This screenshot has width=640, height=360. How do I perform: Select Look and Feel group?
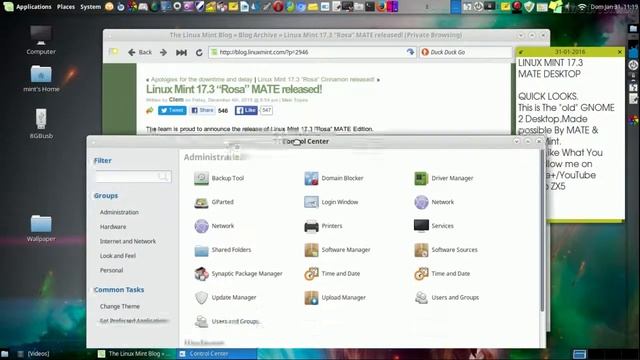[118, 256]
